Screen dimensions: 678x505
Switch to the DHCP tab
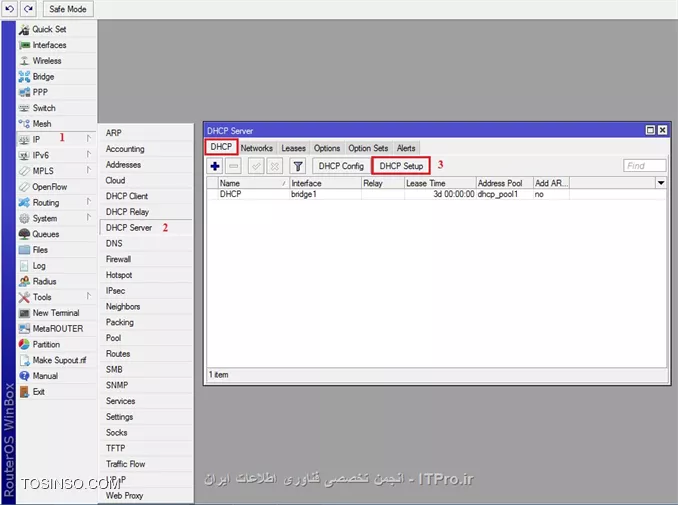[221, 147]
